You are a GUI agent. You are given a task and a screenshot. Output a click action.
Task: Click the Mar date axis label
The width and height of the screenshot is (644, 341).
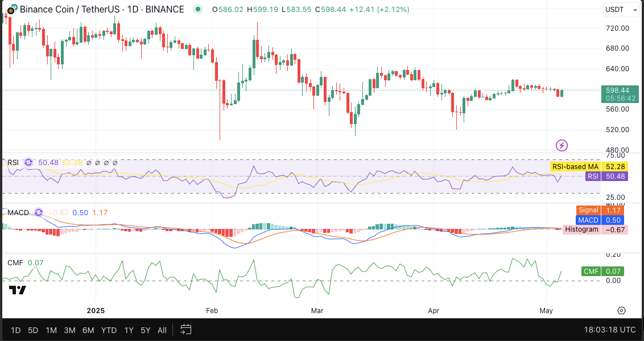(x=317, y=311)
